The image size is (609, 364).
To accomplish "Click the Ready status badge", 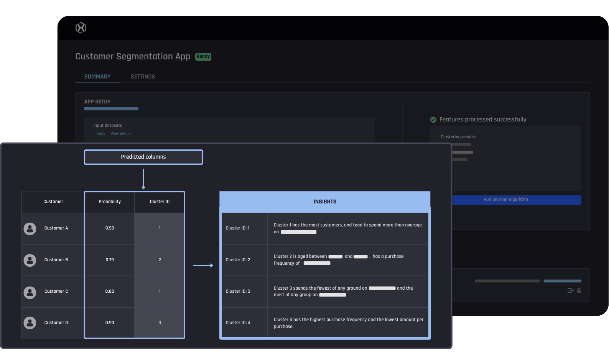I will [x=203, y=57].
